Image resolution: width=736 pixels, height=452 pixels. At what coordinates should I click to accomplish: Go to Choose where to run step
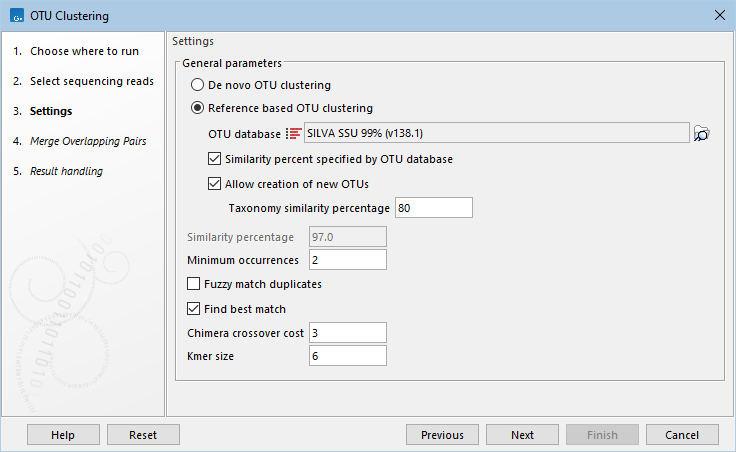click(x=84, y=51)
